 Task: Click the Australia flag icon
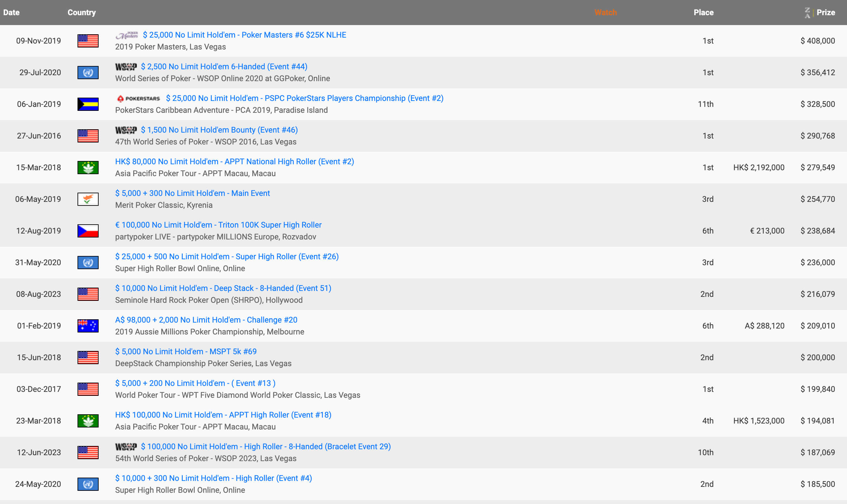tap(88, 326)
